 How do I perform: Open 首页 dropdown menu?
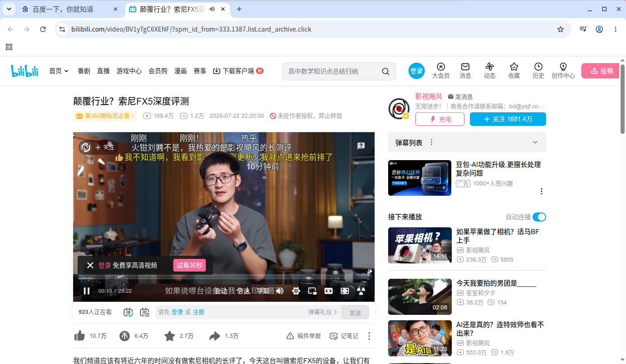pyautogui.click(x=59, y=71)
